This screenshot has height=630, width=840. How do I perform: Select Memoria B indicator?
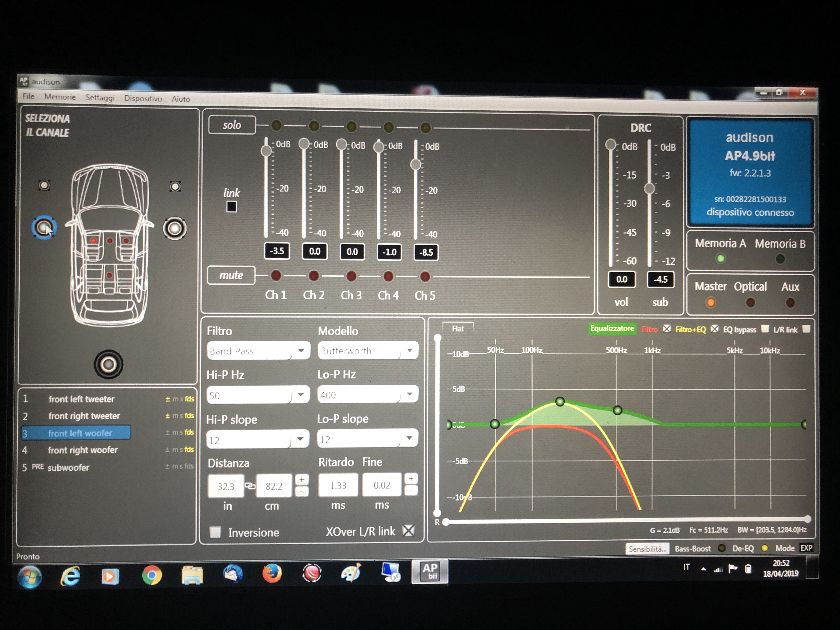pyautogui.click(x=780, y=259)
